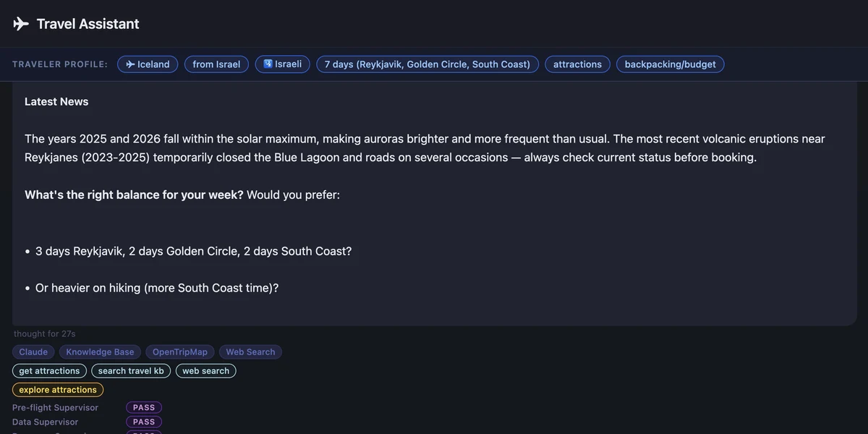
Task: Click the PASS badge beside Data Supervisor
Action: coord(144,422)
